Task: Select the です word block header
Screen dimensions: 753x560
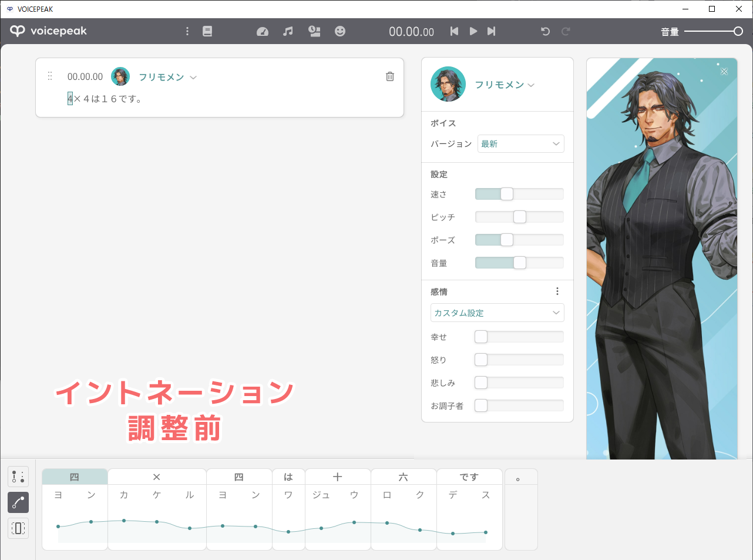Action: coord(469,477)
